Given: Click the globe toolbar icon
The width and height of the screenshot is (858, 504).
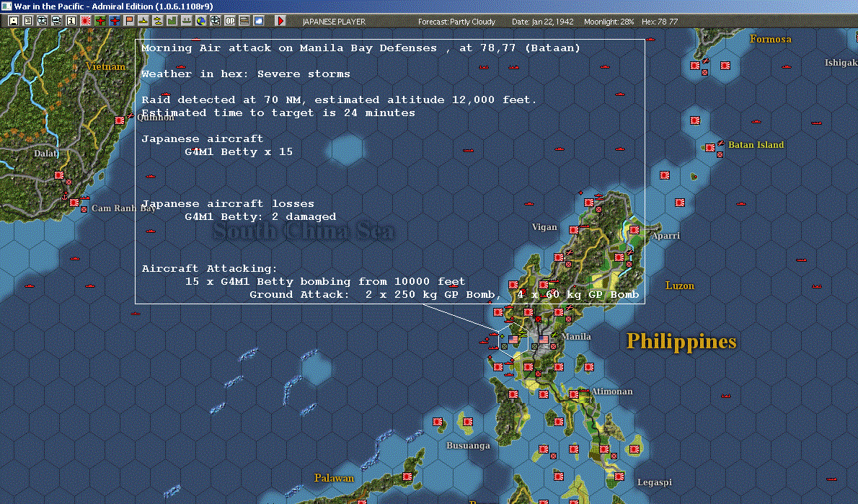Looking at the screenshot, I should pyautogui.click(x=201, y=21).
